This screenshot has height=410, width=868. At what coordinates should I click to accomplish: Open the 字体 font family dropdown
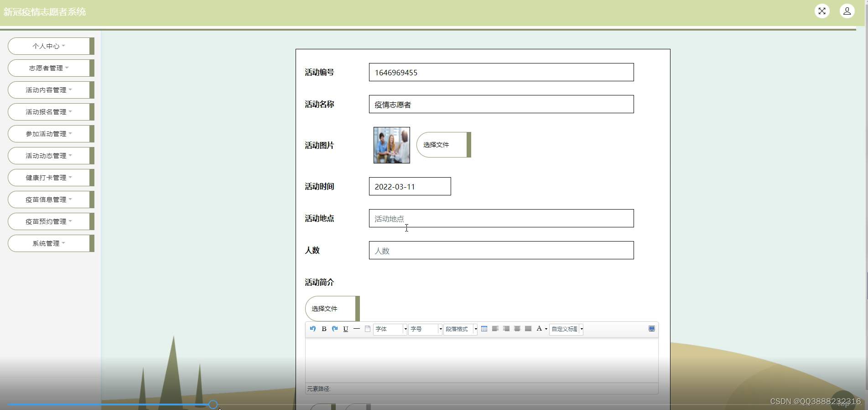point(390,329)
